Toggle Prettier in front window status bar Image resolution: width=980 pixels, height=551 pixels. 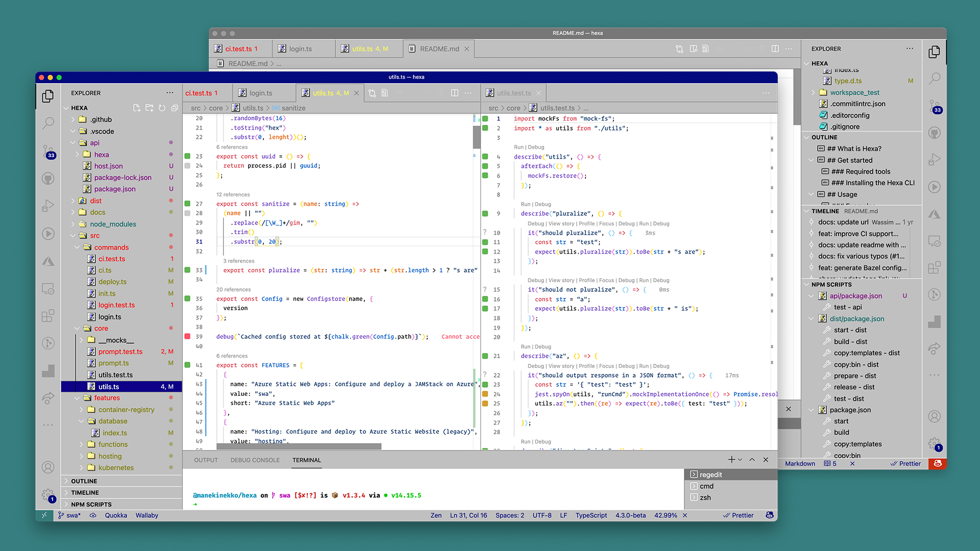pyautogui.click(x=738, y=515)
